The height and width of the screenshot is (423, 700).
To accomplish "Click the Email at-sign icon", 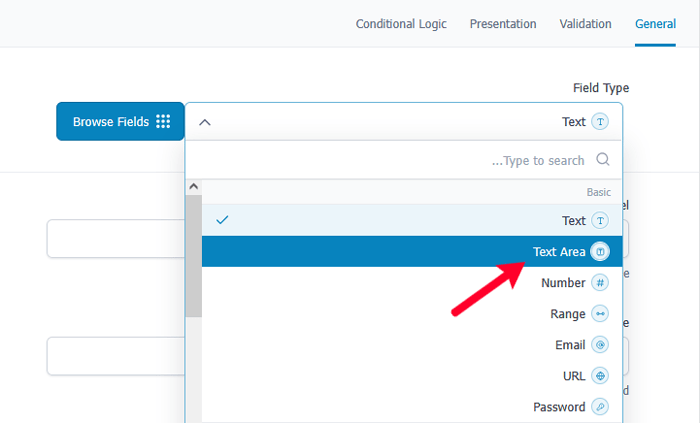I will tap(600, 345).
